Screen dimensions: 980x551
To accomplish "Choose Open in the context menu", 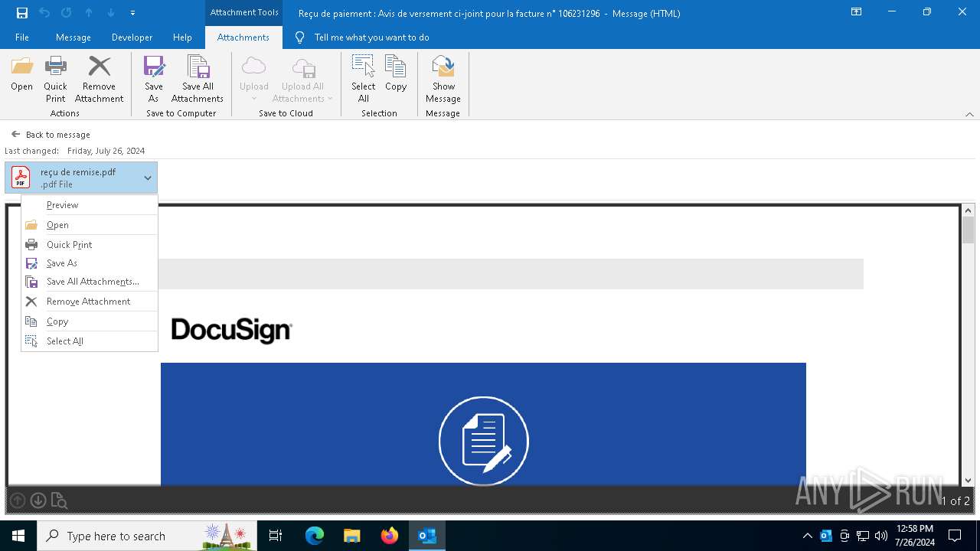I will coord(90,225).
